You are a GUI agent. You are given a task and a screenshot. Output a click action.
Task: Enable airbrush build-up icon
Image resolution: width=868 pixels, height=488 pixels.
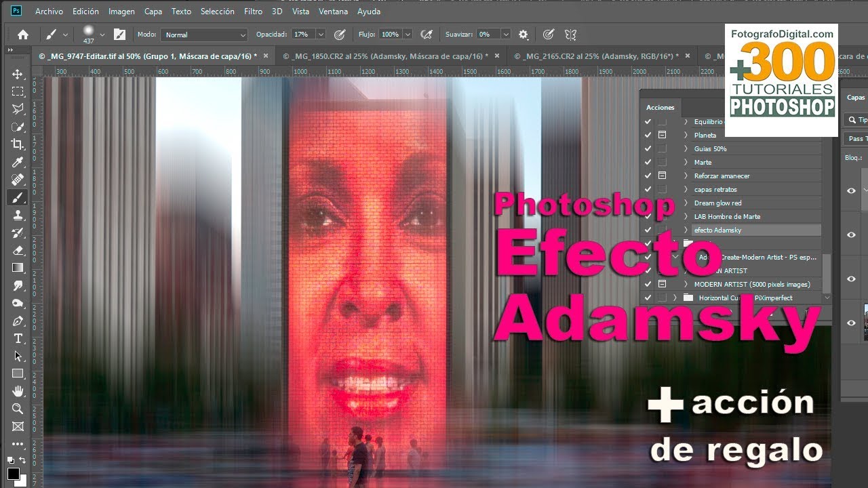(x=427, y=35)
